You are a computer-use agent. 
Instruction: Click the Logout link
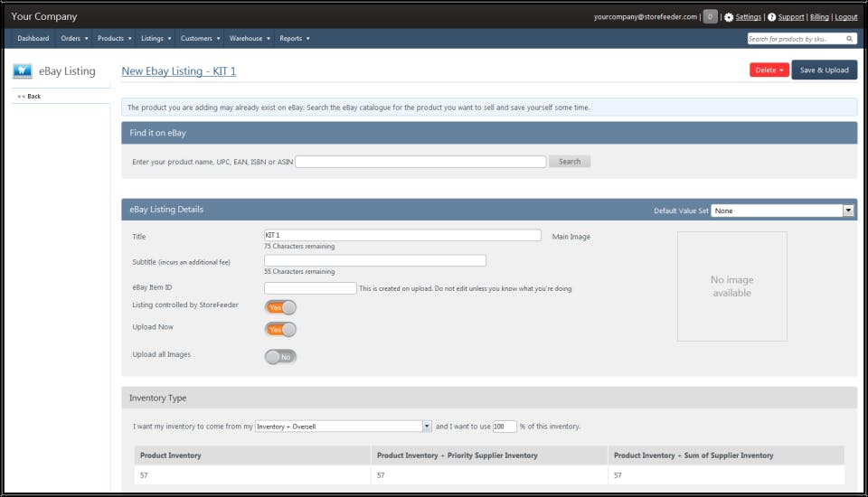pos(846,17)
